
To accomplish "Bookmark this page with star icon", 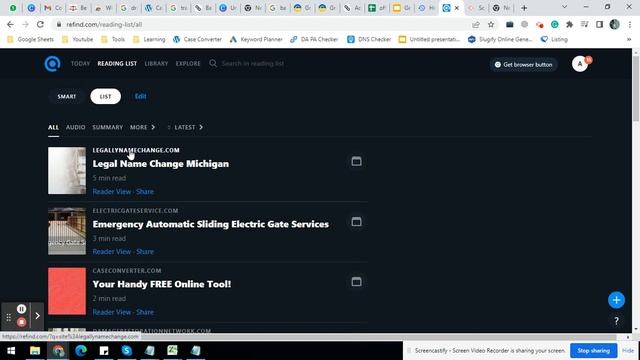I will [x=491, y=24].
